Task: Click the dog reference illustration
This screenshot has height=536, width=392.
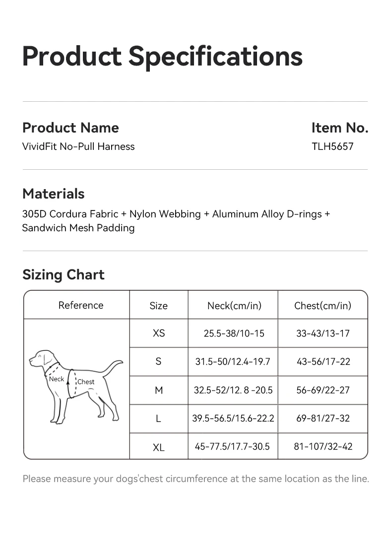Action: click(76, 387)
